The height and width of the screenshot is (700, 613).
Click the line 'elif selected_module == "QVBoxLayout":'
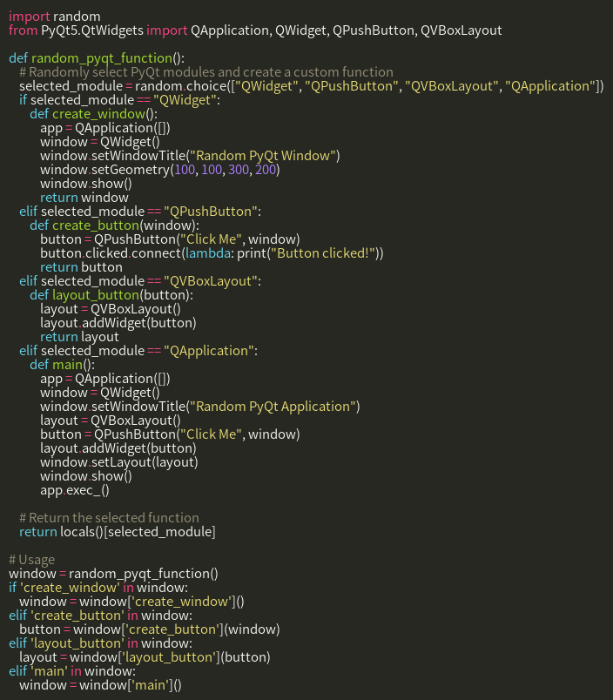(140, 281)
